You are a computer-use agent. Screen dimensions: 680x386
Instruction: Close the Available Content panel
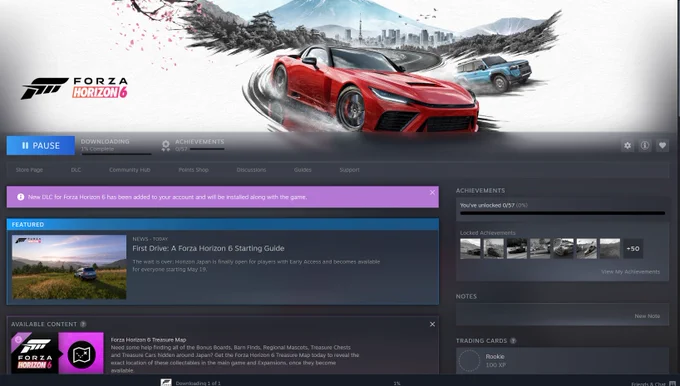pyautogui.click(x=432, y=324)
